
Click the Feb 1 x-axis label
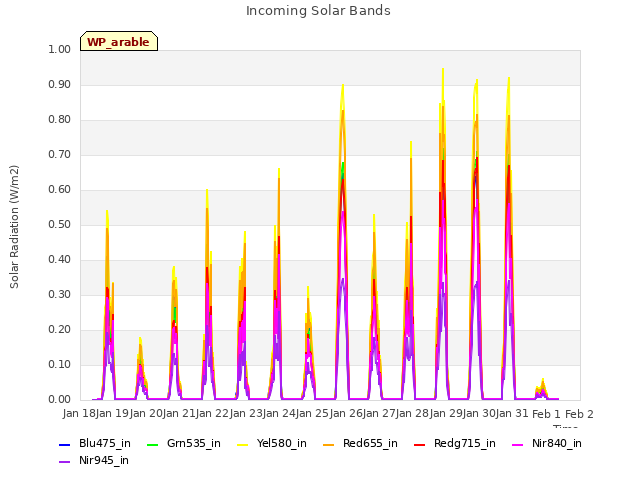[x=547, y=414]
